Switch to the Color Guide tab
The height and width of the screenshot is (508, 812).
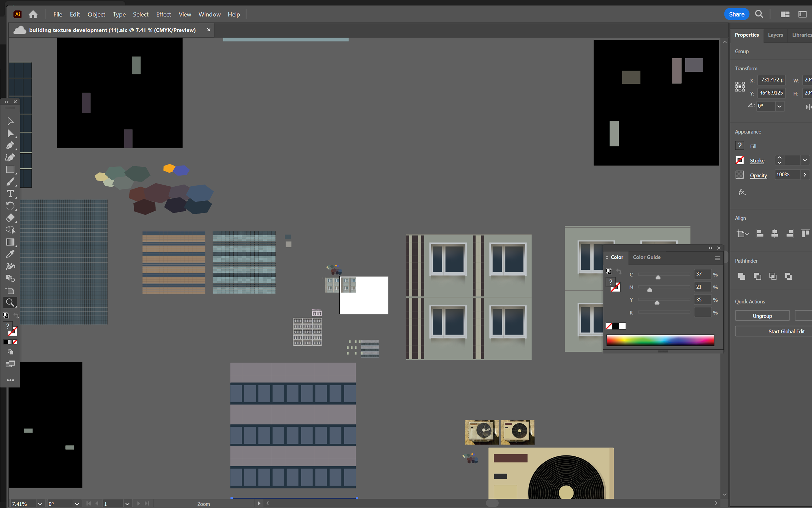pos(647,257)
